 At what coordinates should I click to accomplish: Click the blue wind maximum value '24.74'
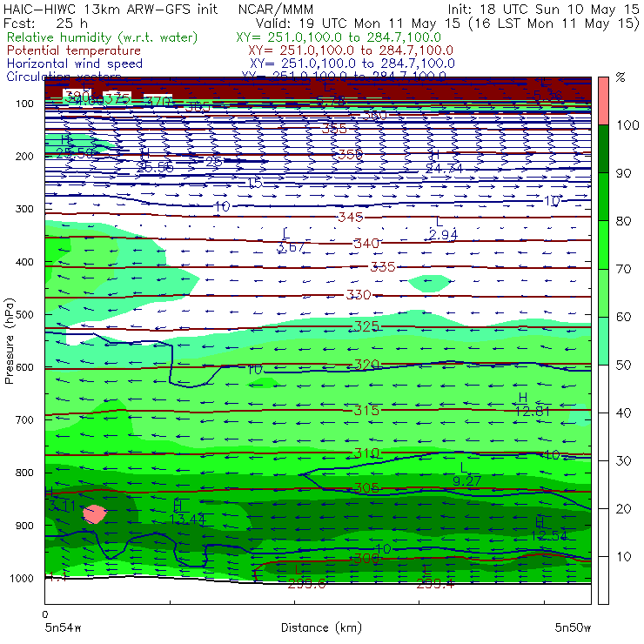pyautogui.click(x=445, y=168)
